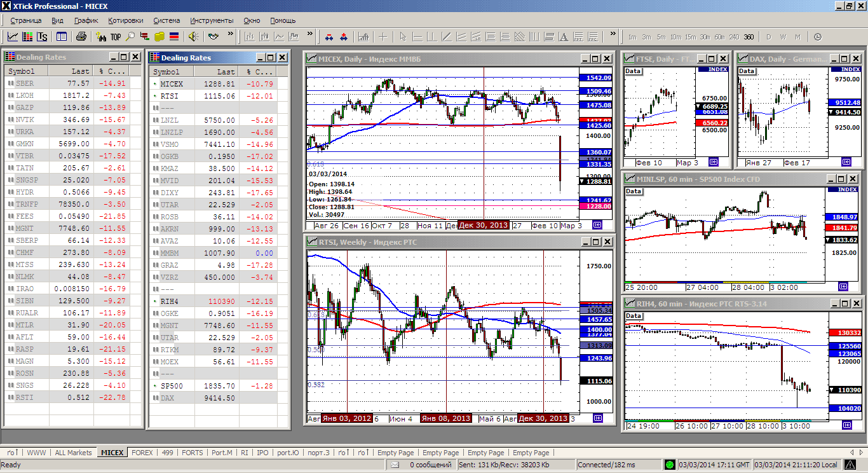Click red 130332 level label on RIH4 chart
The image size is (868, 473).
[x=845, y=332]
